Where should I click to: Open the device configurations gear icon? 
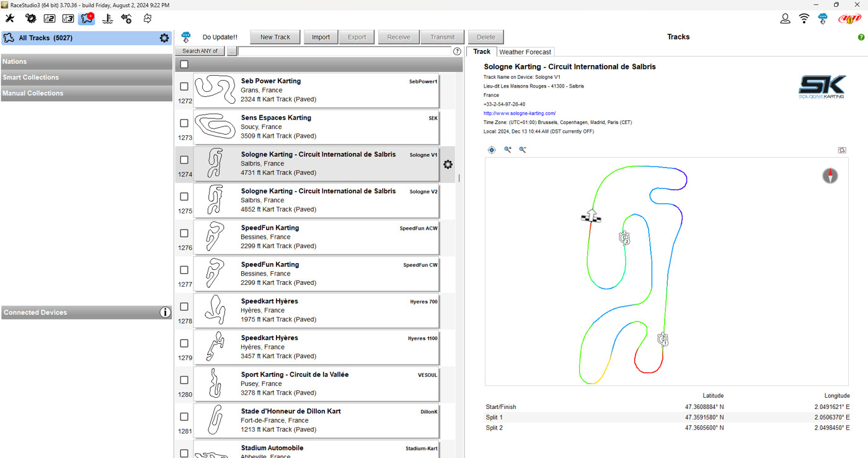pos(30,19)
